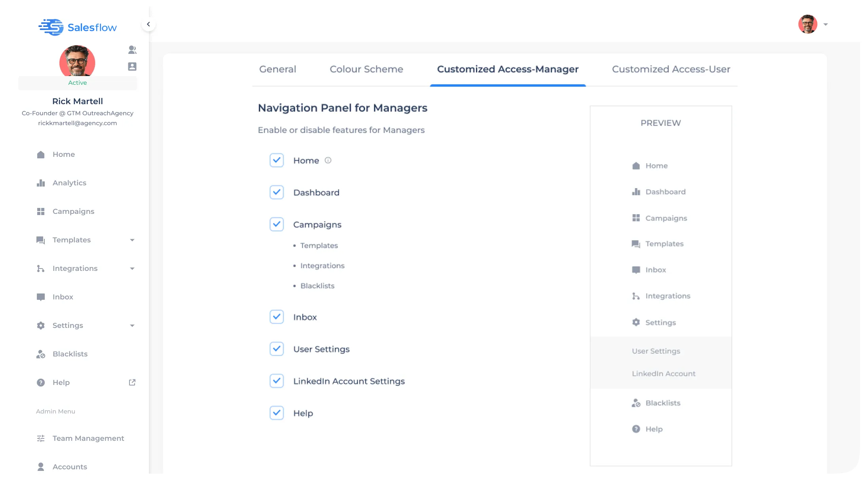Click the Salesflow logo
Viewport: 868px width, 480px height.
click(78, 27)
